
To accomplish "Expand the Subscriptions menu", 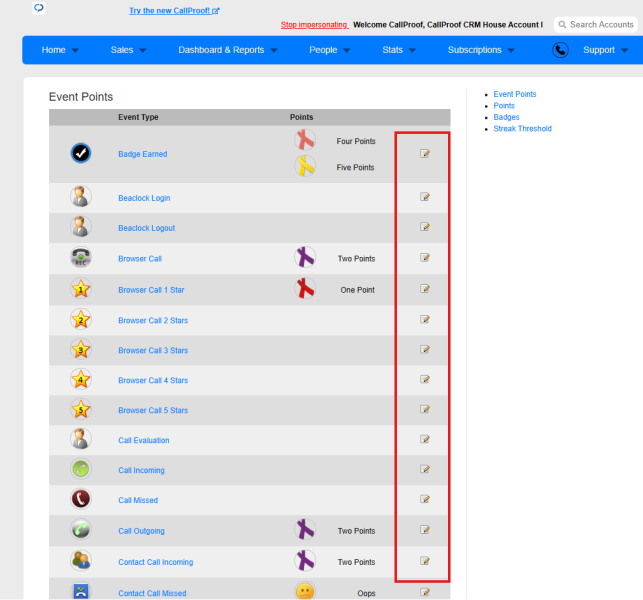I will [x=481, y=50].
